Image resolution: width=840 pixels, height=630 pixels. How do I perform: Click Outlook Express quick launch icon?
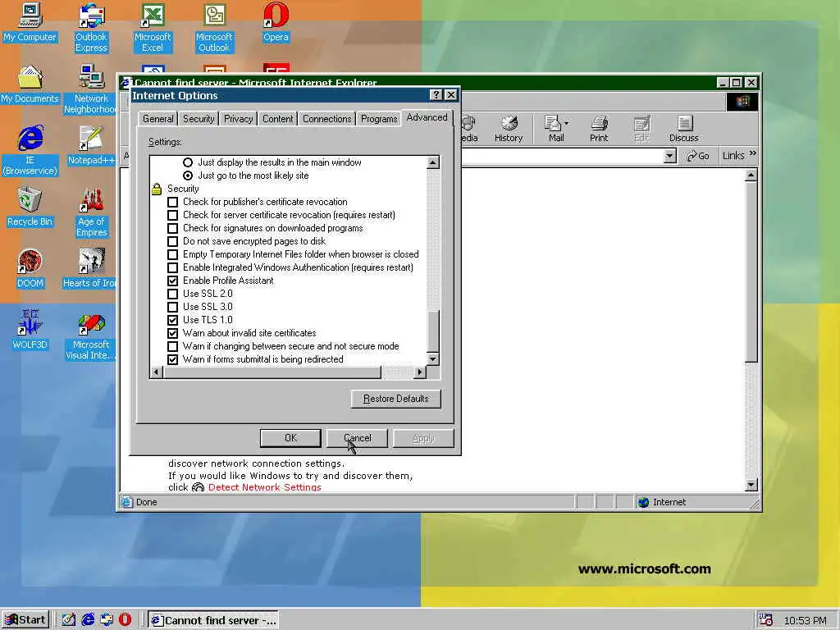pyautogui.click(x=107, y=620)
